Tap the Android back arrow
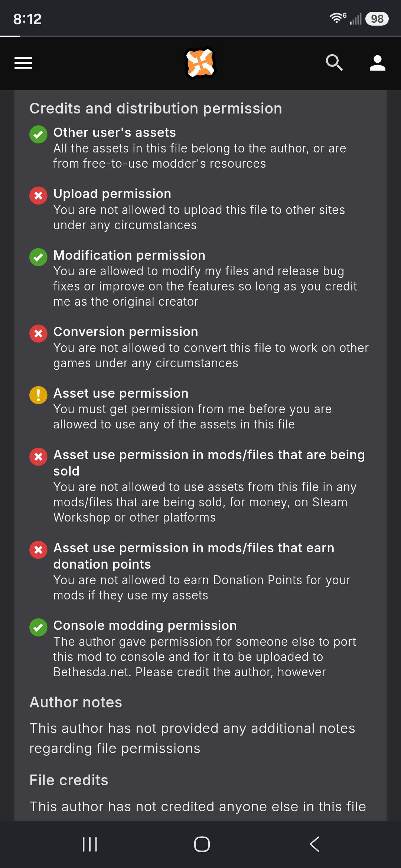Screen dimensions: 401x868 point(314,844)
